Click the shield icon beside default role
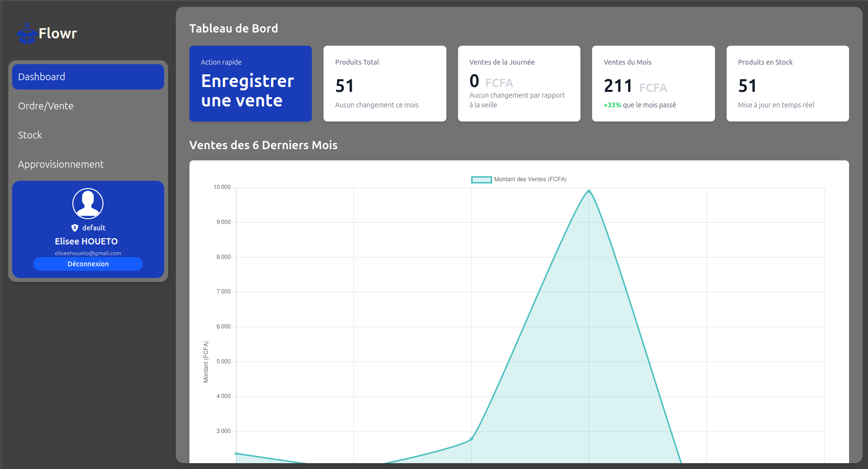Screen dimensions: 868x469 [75, 228]
